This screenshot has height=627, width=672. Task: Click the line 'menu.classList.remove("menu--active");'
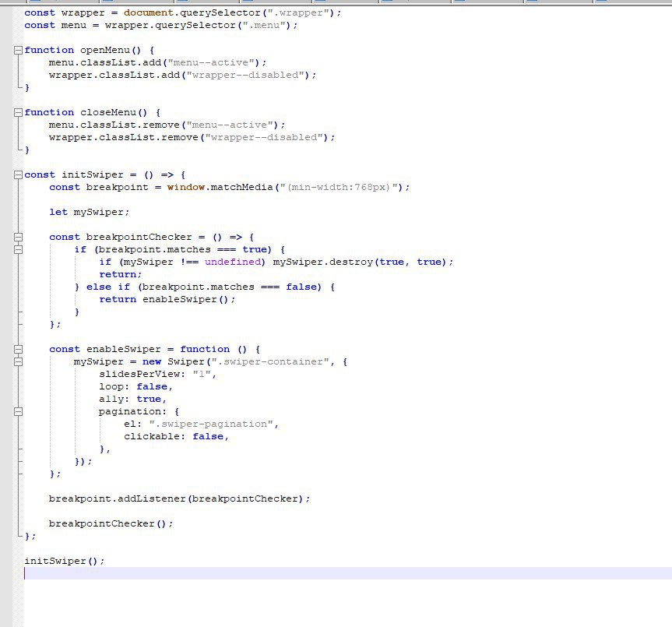[x=167, y=125]
